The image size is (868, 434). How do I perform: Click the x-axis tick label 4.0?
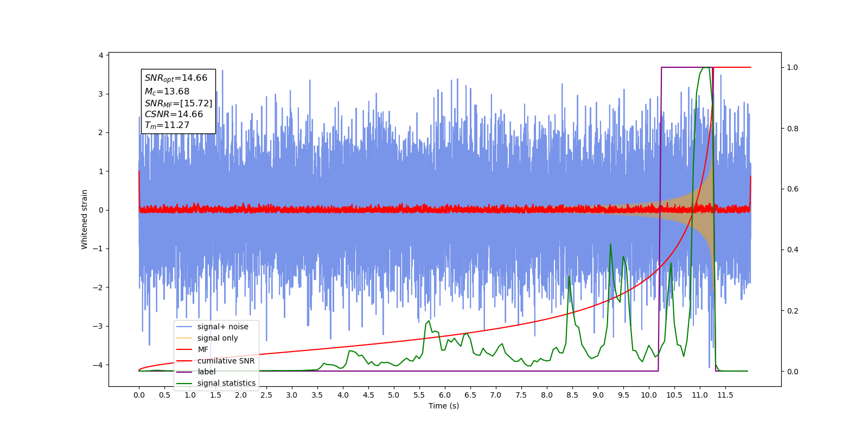343,395
